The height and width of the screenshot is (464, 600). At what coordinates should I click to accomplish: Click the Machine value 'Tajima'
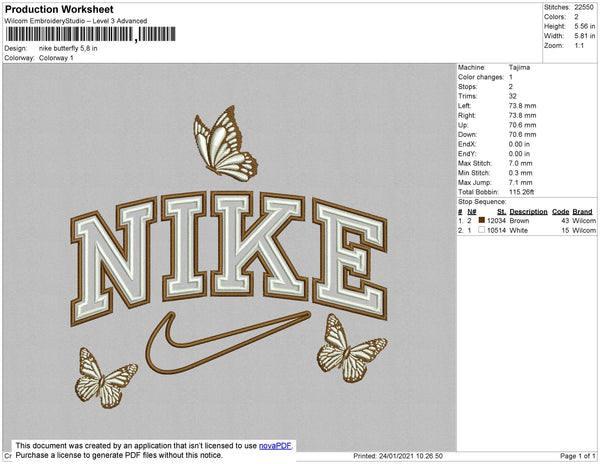(x=519, y=67)
